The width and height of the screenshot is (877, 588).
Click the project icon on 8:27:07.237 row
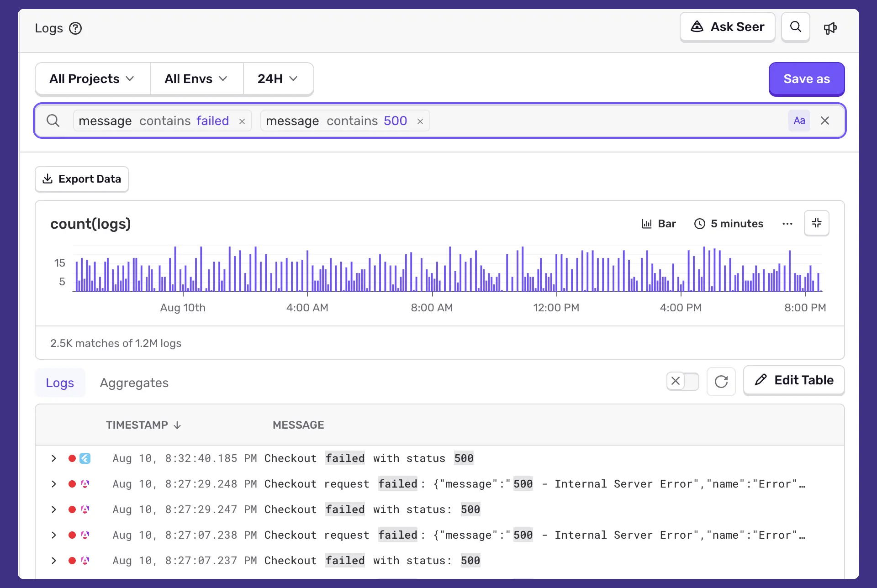coord(85,561)
